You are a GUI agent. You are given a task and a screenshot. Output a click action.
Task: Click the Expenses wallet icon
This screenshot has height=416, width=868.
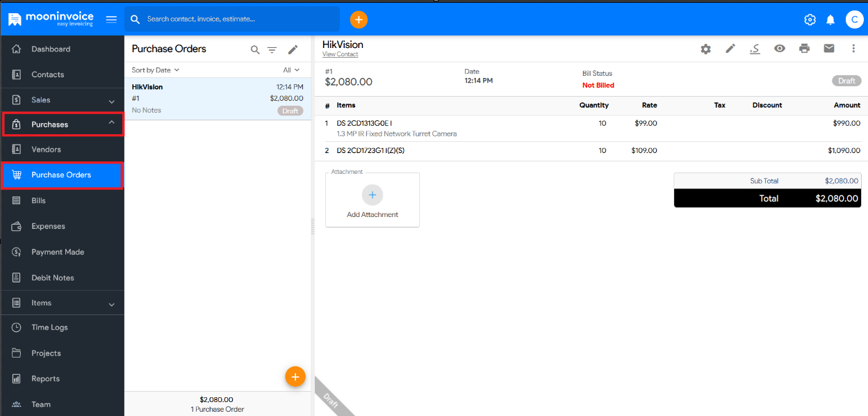(17, 226)
